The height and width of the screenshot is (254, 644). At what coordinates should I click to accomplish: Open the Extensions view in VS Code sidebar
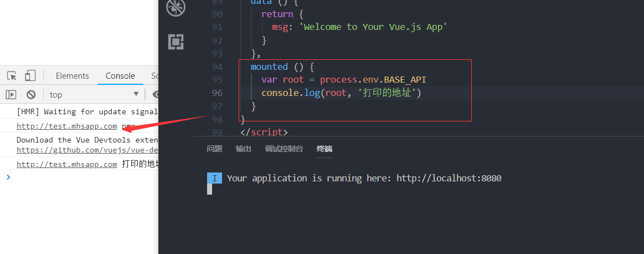[x=176, y=42]
